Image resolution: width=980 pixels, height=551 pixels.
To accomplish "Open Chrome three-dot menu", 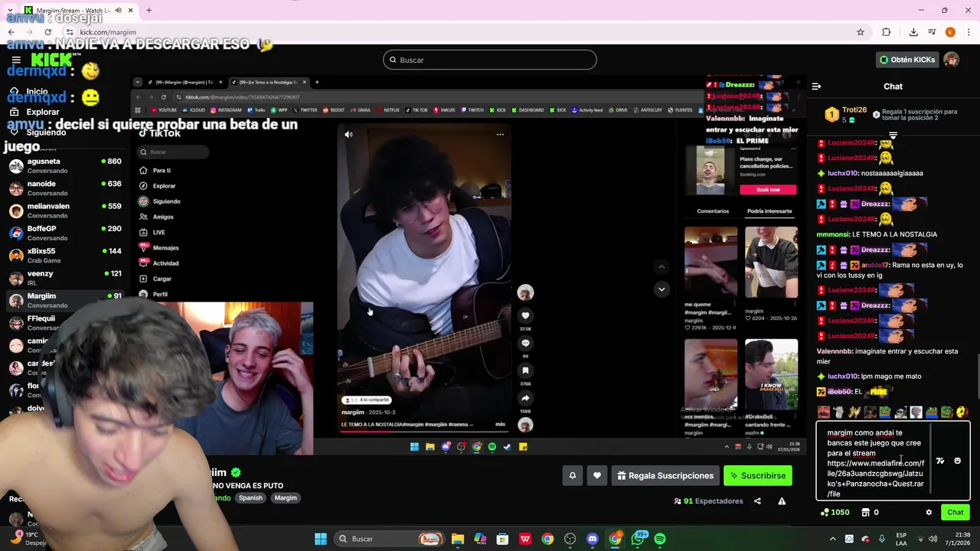I will (x=967, y=32).
